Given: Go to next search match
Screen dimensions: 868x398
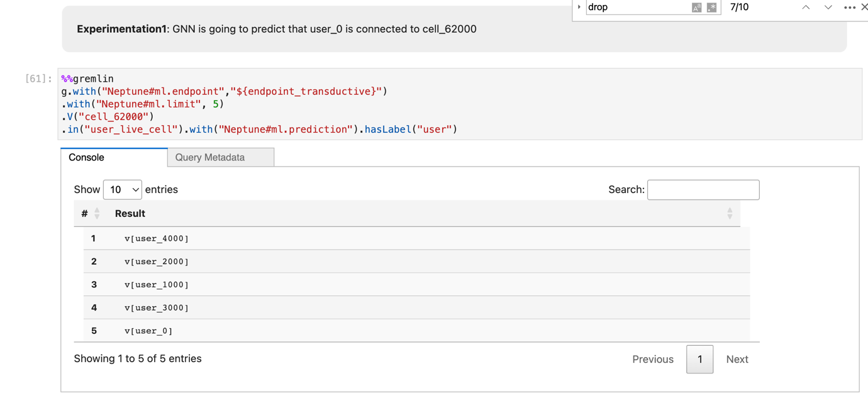Looking at the screenshot, I should tap(828, 8).
